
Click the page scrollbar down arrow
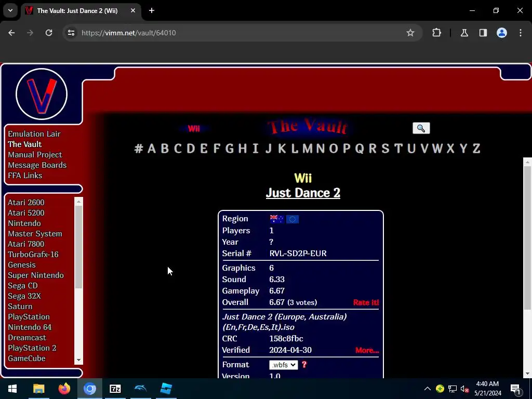[527, 374]
